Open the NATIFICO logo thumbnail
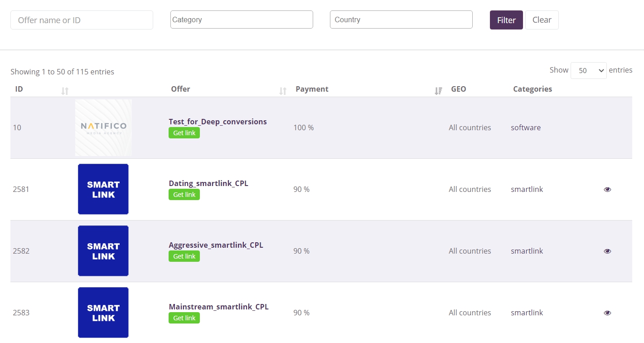This screenshot has height=343, width=644. point(103,127)
